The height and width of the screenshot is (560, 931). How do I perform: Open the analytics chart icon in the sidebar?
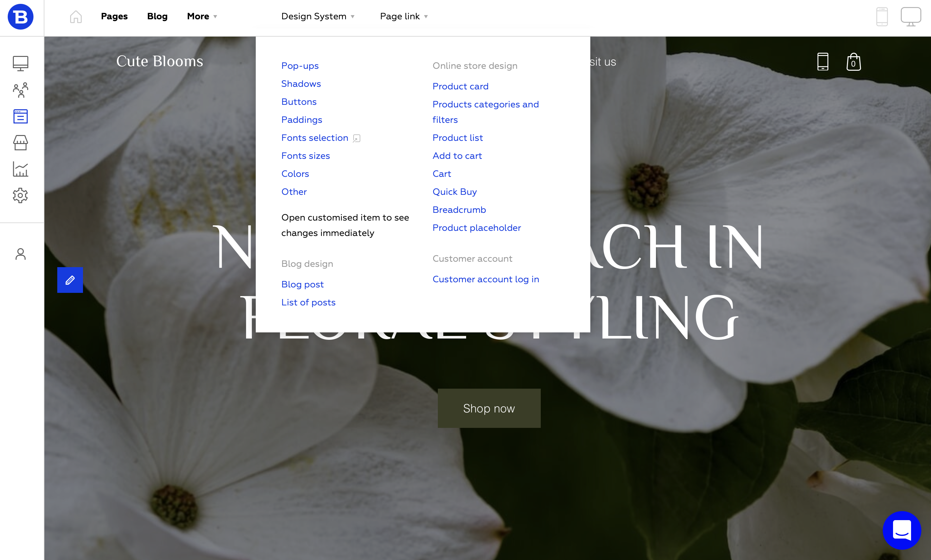(x=20, y=169)
